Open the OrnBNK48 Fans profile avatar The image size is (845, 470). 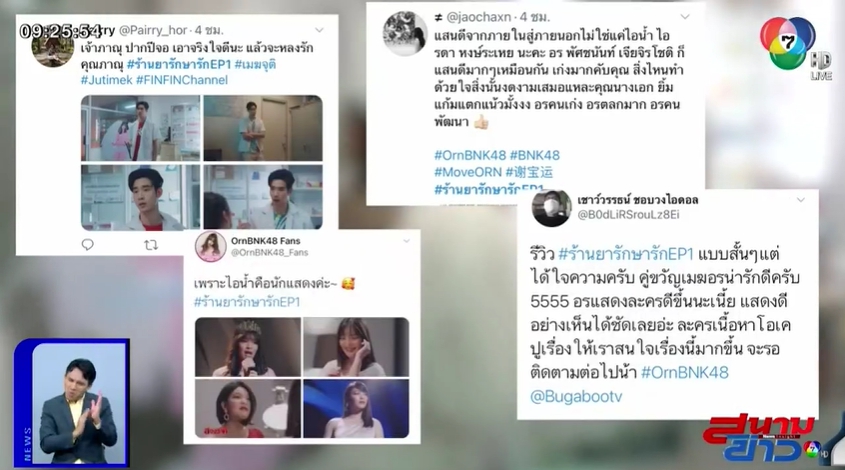tap(210, 247)
